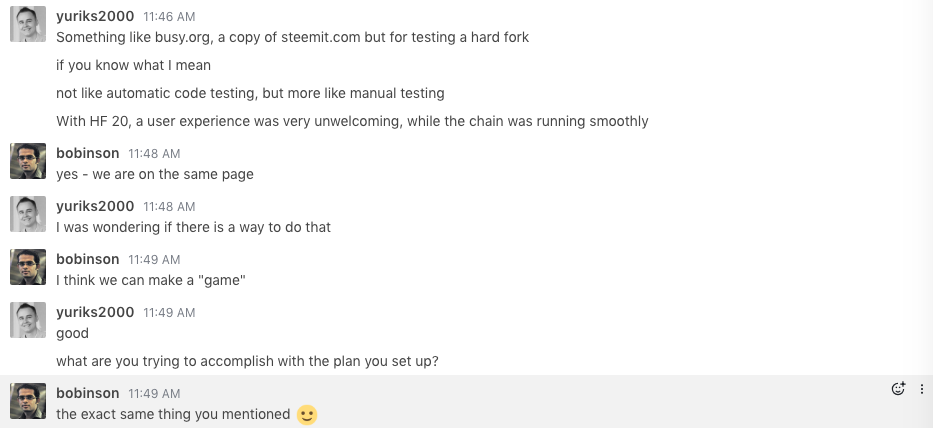Click the message mentioning busy.org and steemit.com

(292, 38)
